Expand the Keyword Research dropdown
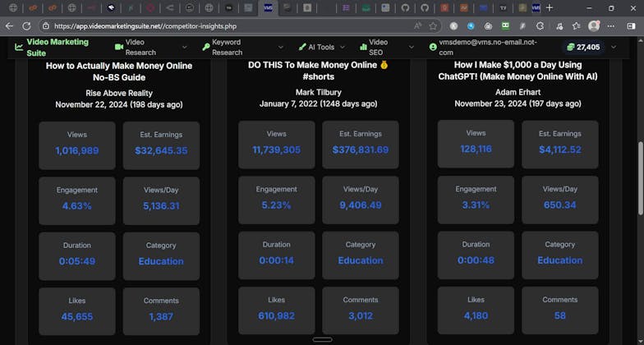 point(232,47)
